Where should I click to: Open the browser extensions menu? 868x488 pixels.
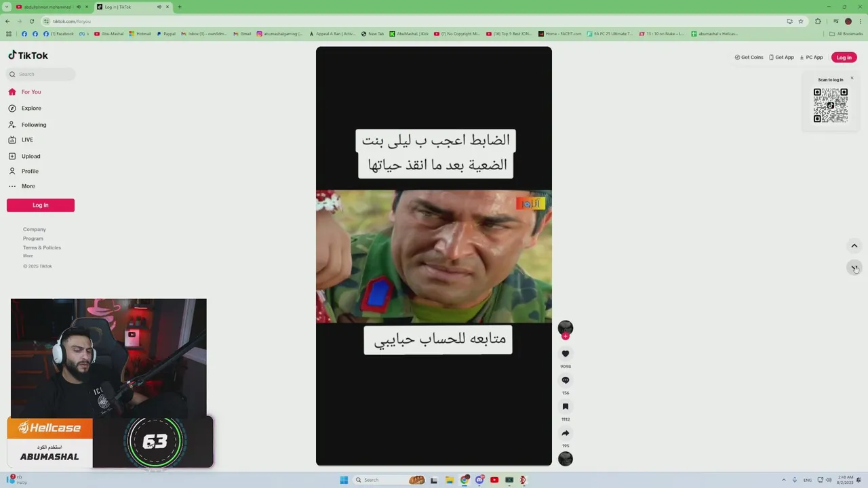point(818,21)
